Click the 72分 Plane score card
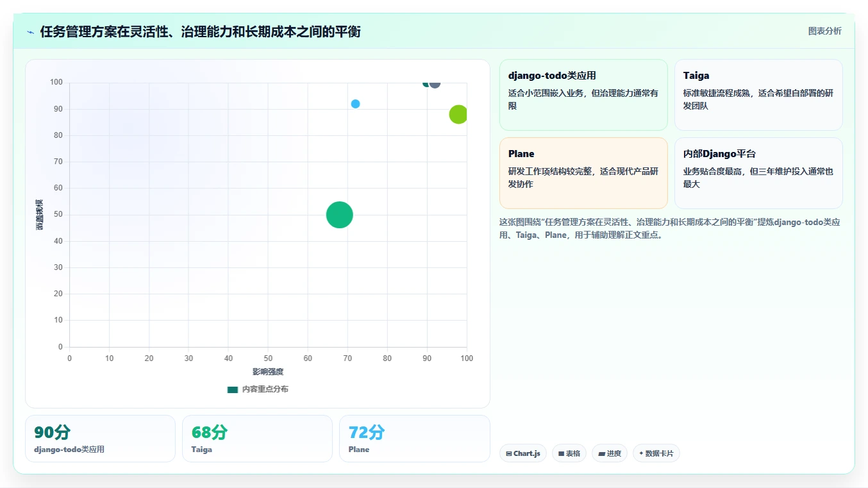Viewport: 868px width, 488px height. pos(415,439)
